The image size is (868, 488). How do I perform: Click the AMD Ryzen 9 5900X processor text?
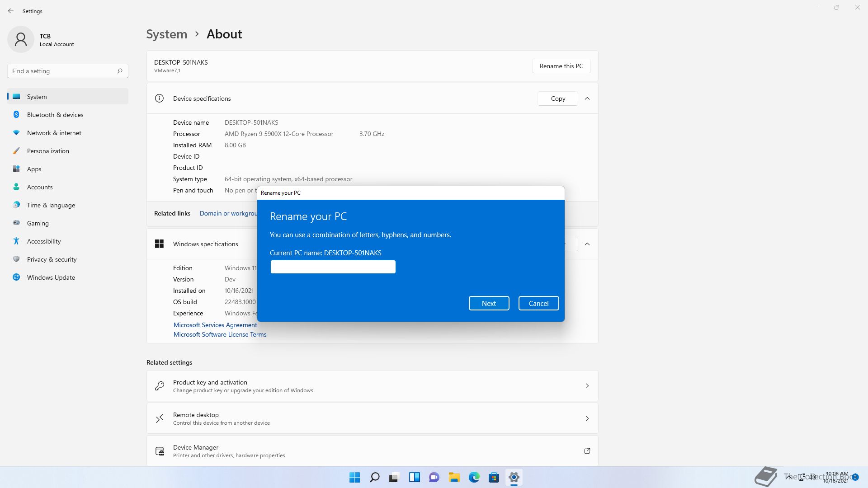[279, 134]
